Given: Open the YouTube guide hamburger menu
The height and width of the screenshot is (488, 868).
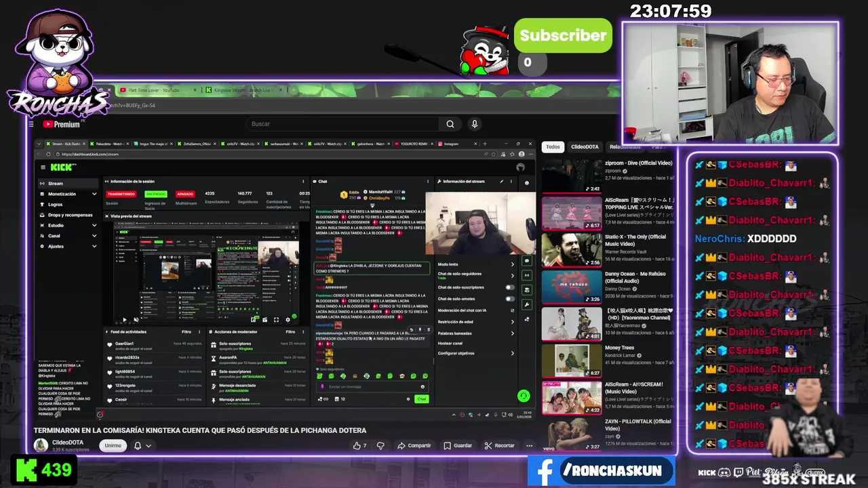Looking at the screenshot, I should (31, 124).
